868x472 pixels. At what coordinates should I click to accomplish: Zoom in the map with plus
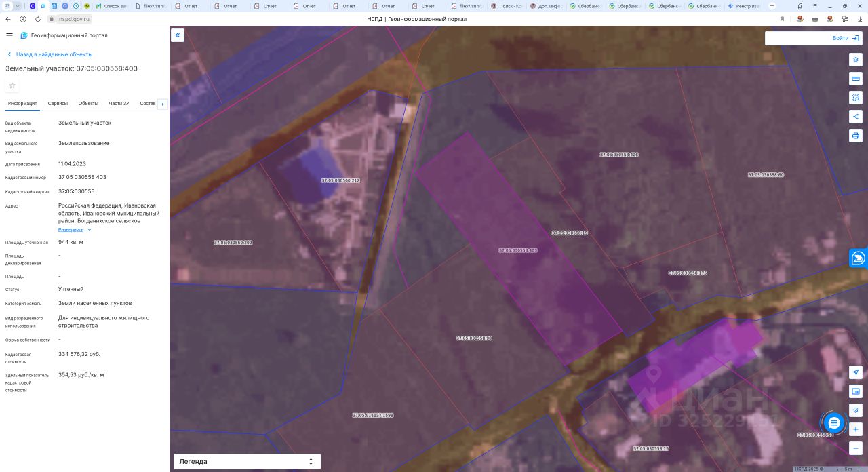point(856,429)
